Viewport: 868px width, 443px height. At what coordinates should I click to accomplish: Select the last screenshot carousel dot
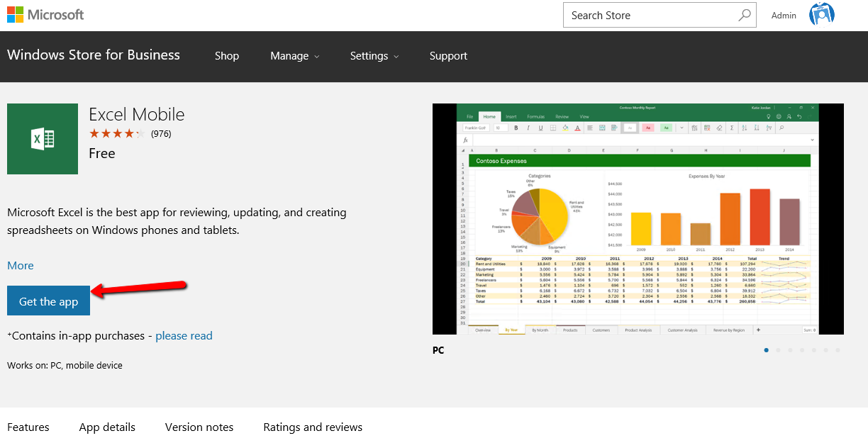(x=838, y=350)
